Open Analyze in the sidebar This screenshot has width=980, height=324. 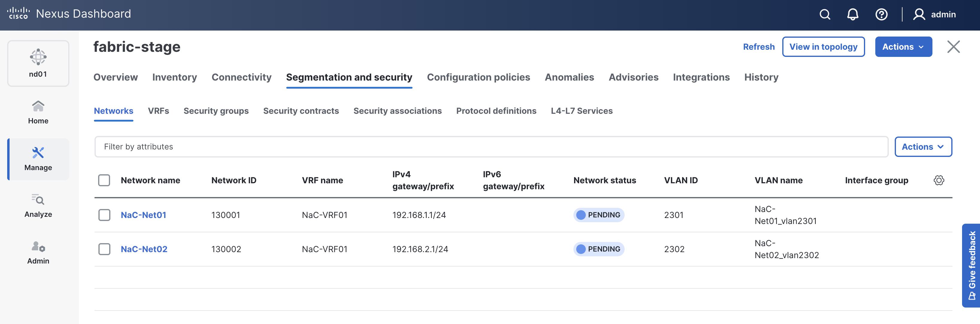point(38,206)
